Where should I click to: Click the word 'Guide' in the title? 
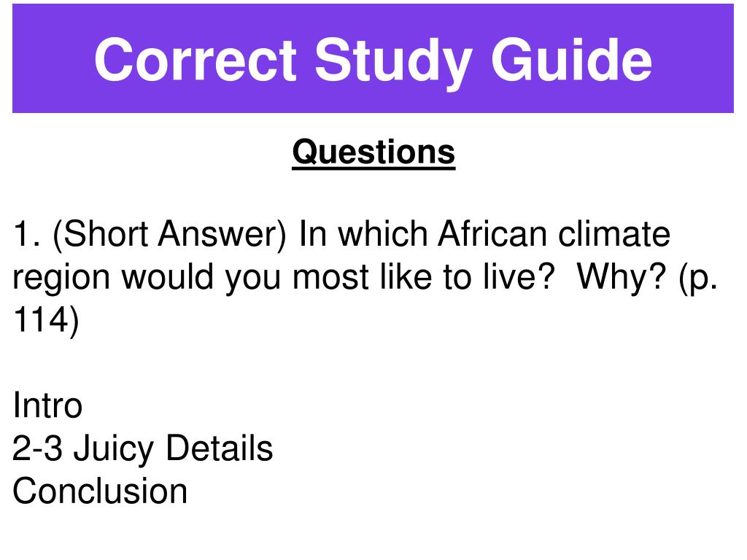pos(572,59)
